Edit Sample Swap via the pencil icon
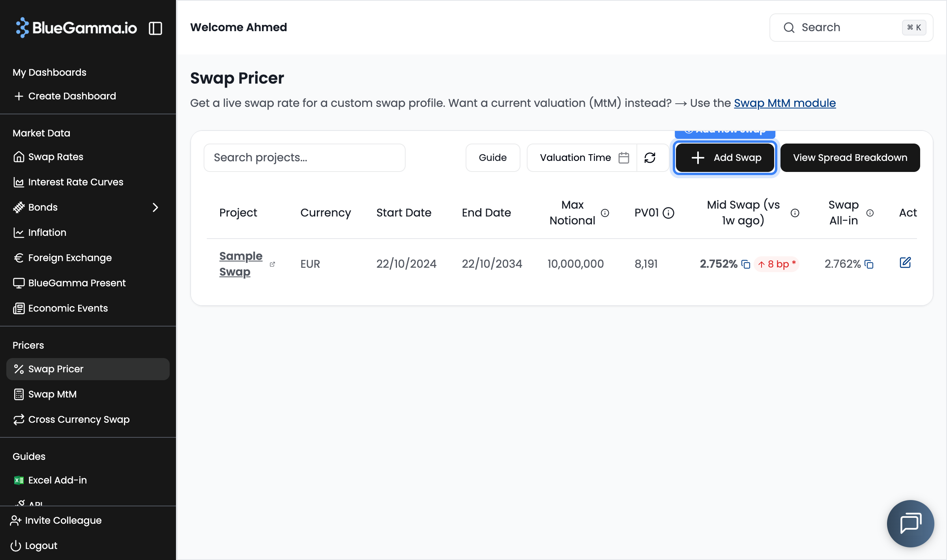This screenshot has width=947, height=560. tap(906, 262)
